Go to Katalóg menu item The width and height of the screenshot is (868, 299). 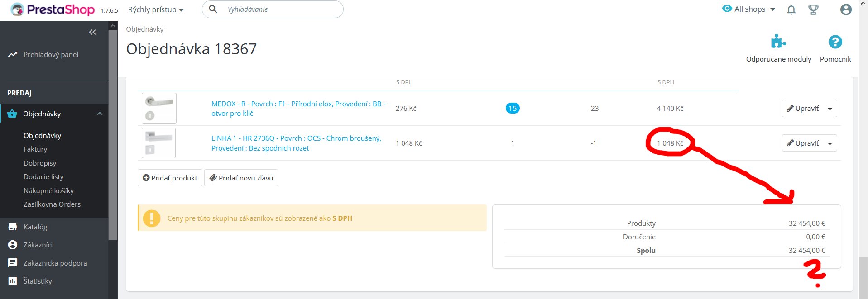pyautogui.click(x=35, y=227)
